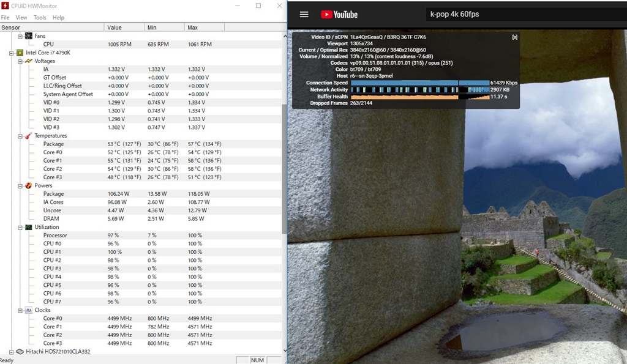Click the Temperatures thermometer icon

coord(29,136)
